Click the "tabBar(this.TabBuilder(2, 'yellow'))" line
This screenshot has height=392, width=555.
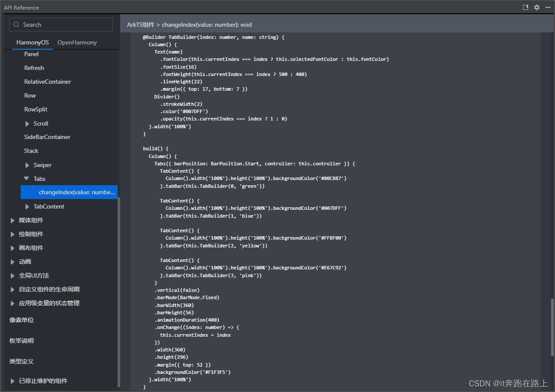tap(214, 246)
